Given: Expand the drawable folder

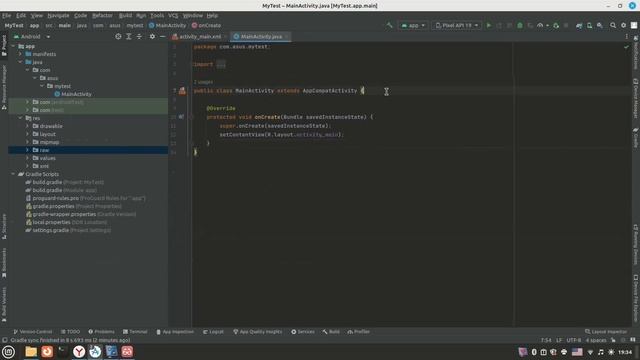Looking at the screenshot, I should tap(27, 126).
